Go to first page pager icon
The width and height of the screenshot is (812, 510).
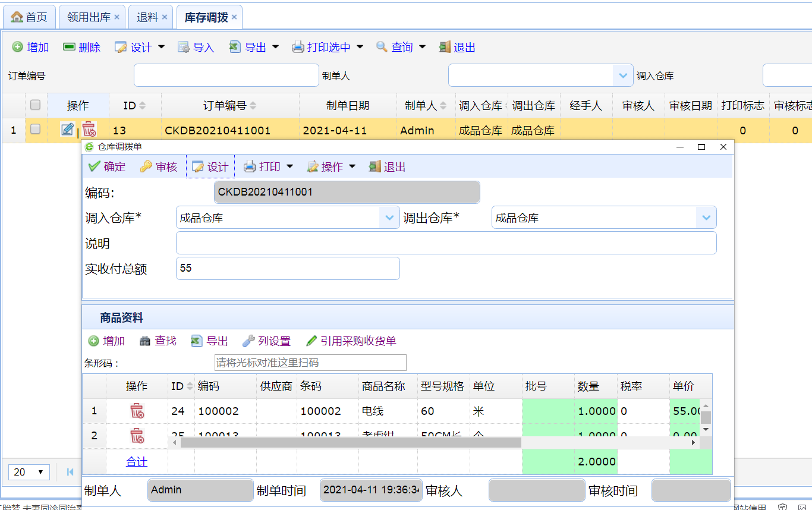(x=70, y=472)
